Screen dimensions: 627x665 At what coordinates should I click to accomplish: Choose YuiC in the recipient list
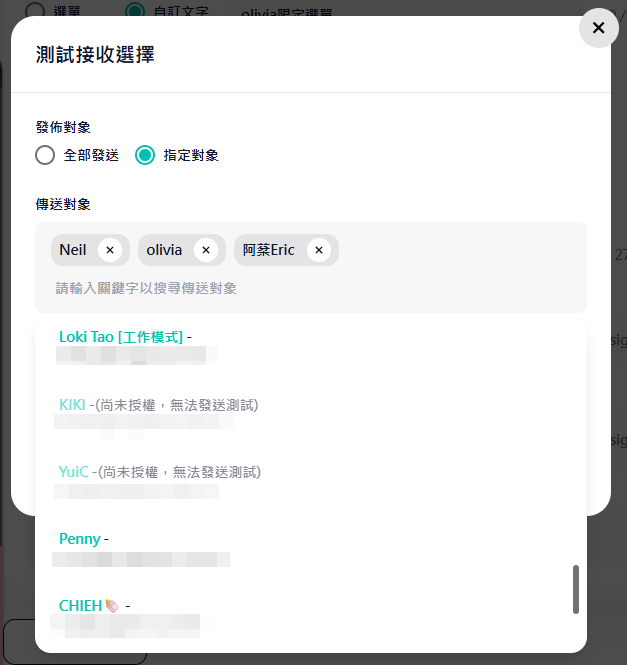tap(74, 472)
